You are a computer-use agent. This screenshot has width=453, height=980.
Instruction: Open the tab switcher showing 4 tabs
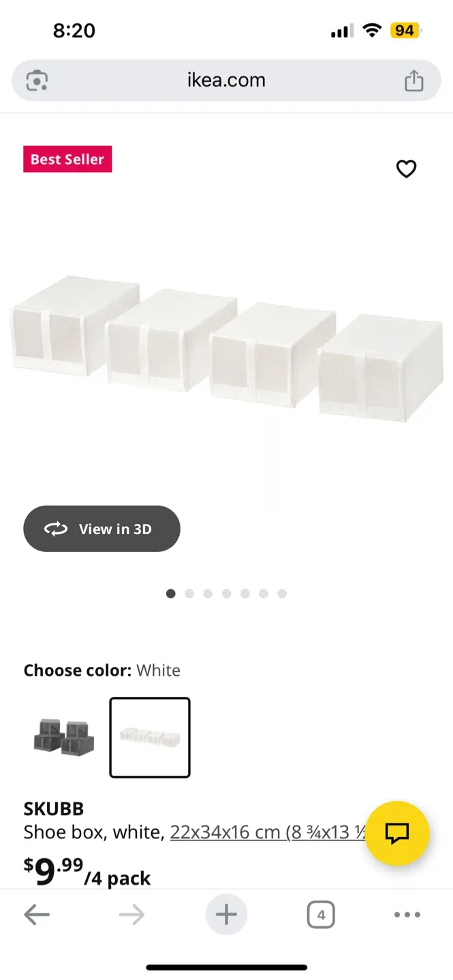point(320,914)
